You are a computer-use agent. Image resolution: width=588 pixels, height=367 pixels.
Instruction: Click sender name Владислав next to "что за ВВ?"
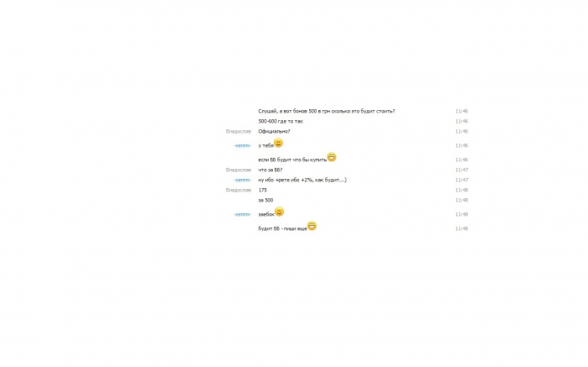[x=238, y=170]
